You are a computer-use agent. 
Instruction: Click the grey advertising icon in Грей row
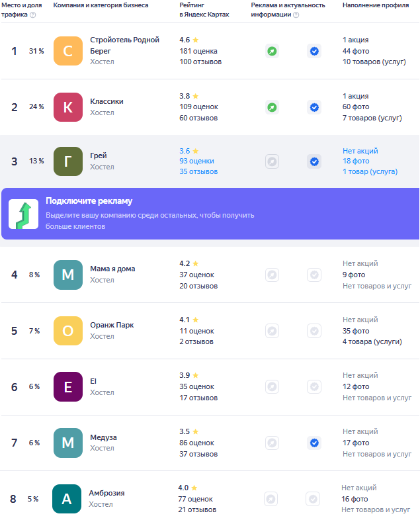click(x=272, y=161)
